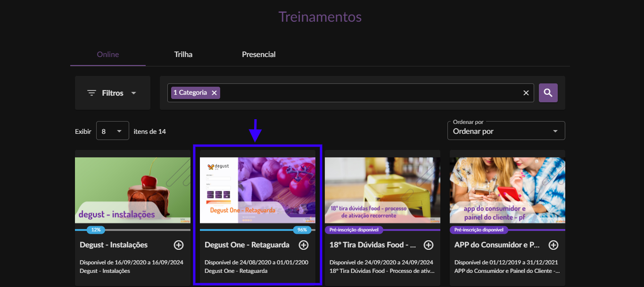Expand the Filtros dropdown arrow
This screenshot has height=287, width=644.
133,93
